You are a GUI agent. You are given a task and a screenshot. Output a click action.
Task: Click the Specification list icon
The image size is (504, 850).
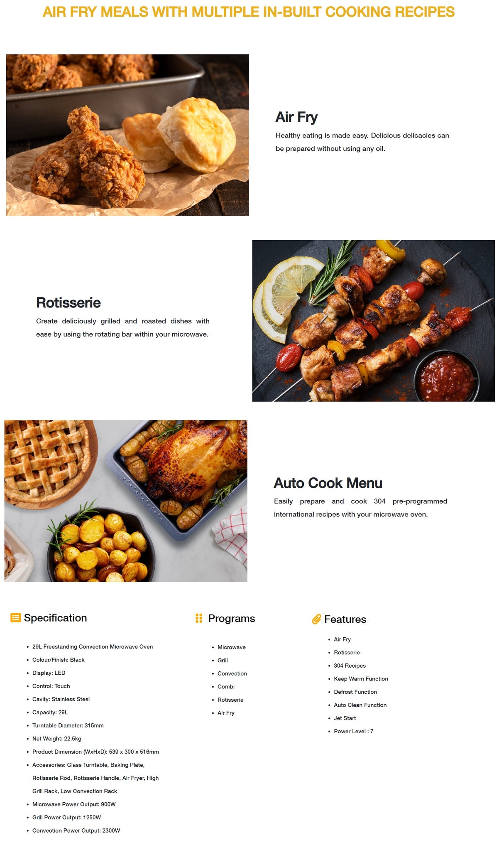pos(15,618)
